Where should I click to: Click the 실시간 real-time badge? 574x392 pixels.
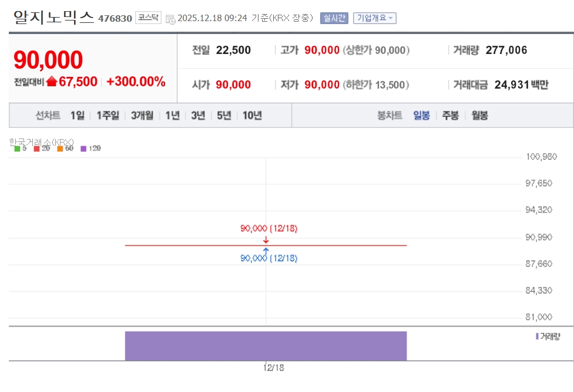coord(334,18)
